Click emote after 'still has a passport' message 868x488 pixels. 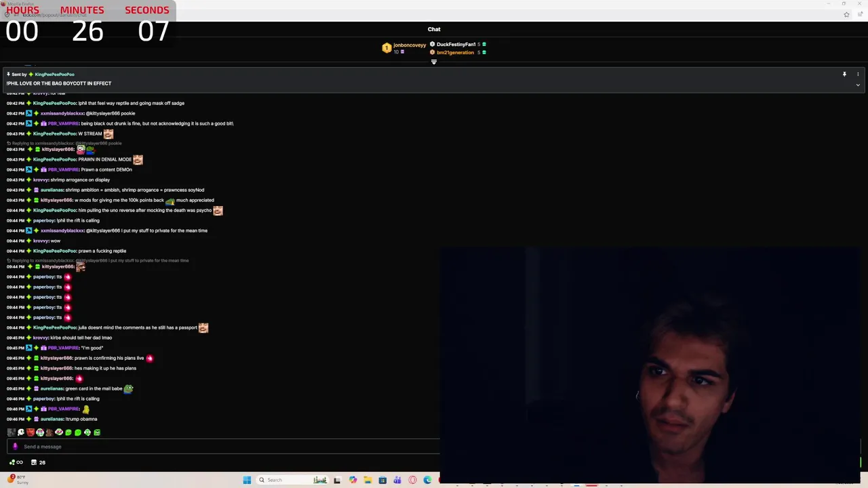click(x=203, y=327)
